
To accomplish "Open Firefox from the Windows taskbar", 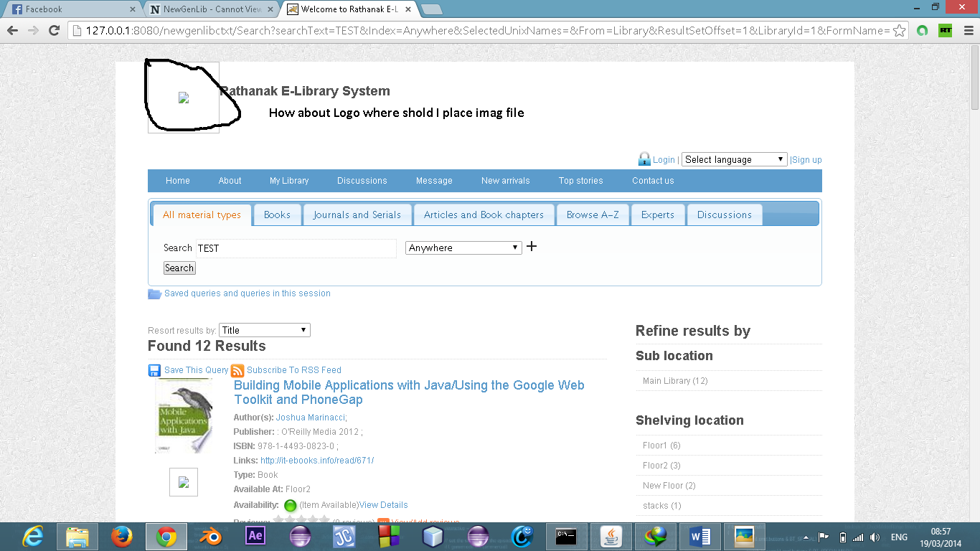I will pyautogui.click(x=122, y=537).
